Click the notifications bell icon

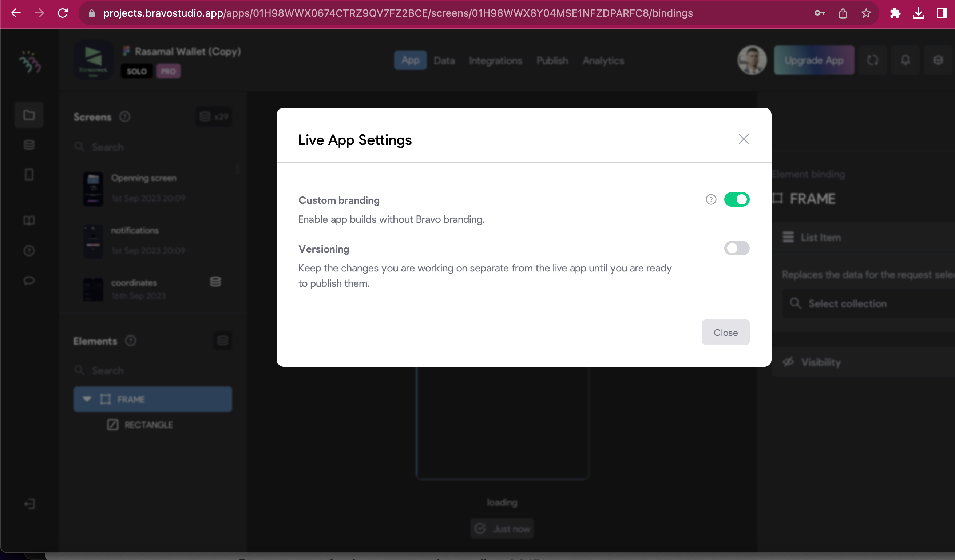tap(906, 60)
